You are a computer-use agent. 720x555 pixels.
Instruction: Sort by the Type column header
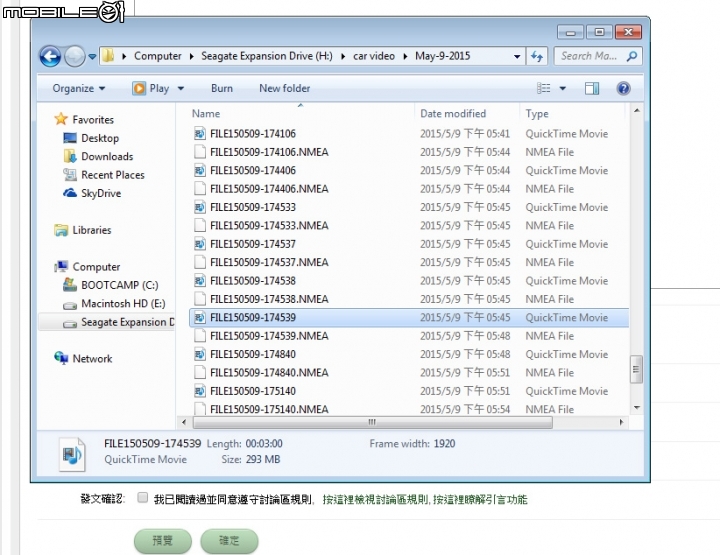[x=537, y=113]
